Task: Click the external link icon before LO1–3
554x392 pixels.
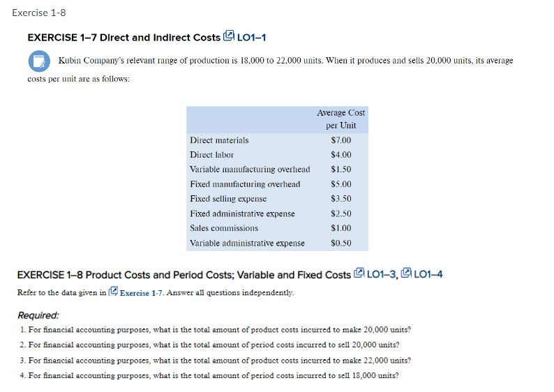Action: [x=360, y=273]
